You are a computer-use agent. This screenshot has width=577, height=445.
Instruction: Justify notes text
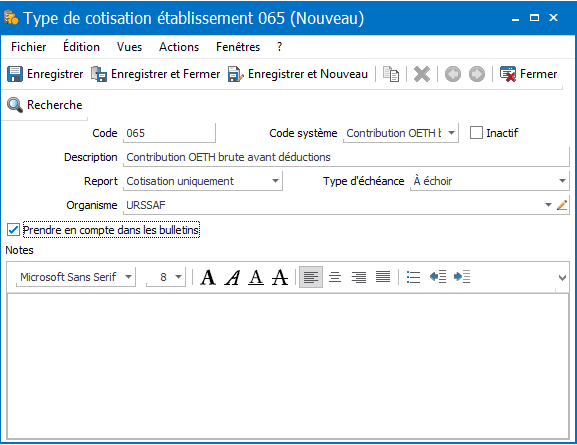coord(383,277)
